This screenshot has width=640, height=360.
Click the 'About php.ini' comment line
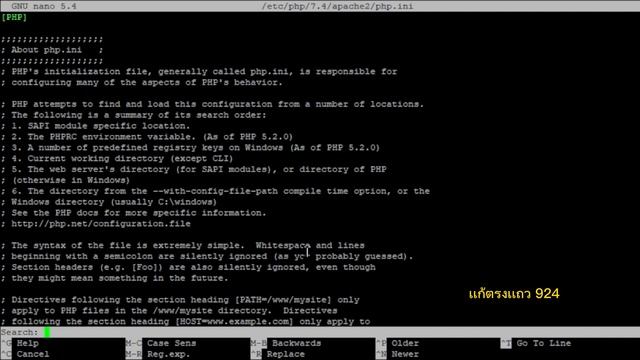[x=52, y=50]
